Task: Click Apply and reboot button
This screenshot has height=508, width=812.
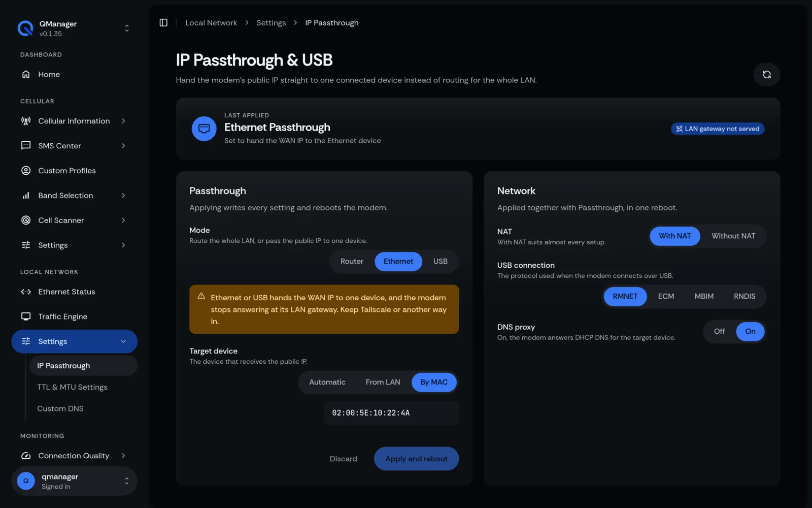Action: 416,459
